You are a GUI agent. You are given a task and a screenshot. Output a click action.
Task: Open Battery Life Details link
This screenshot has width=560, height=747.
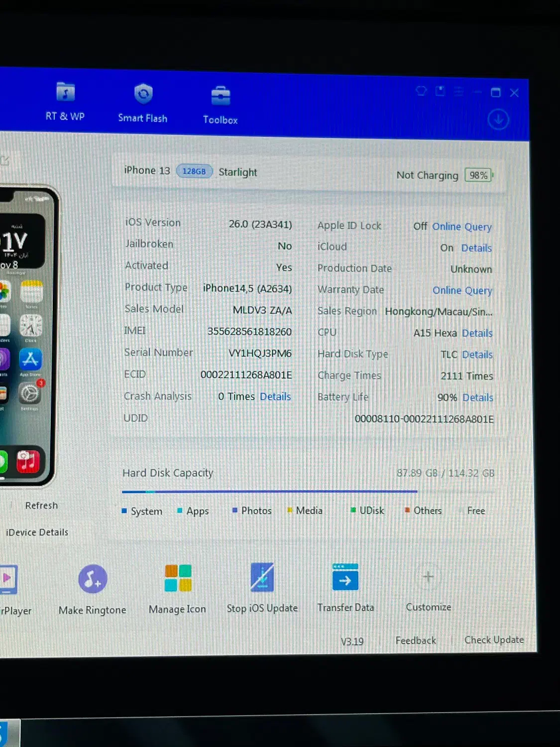[478, 397]
